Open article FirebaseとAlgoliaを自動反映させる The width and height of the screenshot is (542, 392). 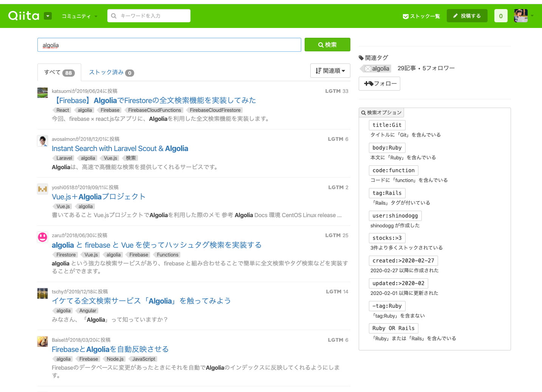(110, 349)
